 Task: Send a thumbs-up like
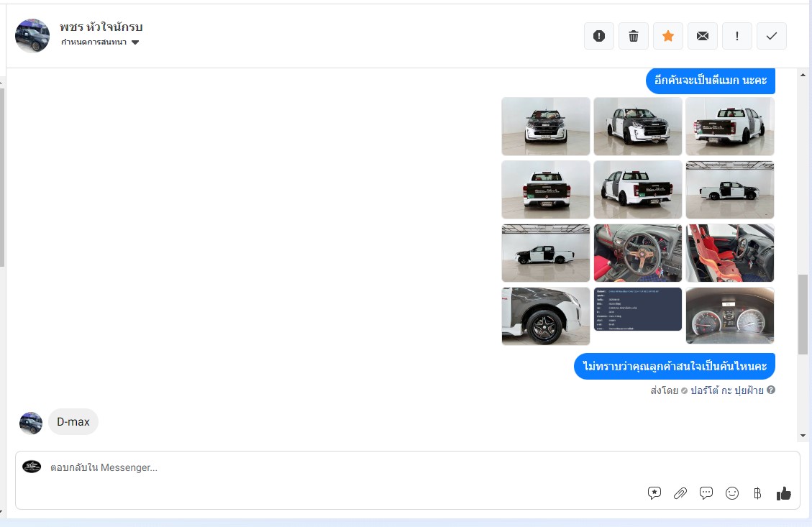pos(783,494)
